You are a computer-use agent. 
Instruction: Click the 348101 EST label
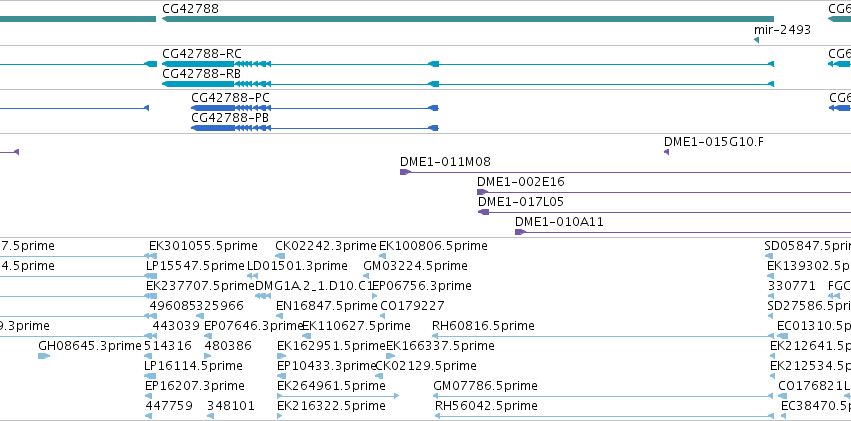pos(231,406)
